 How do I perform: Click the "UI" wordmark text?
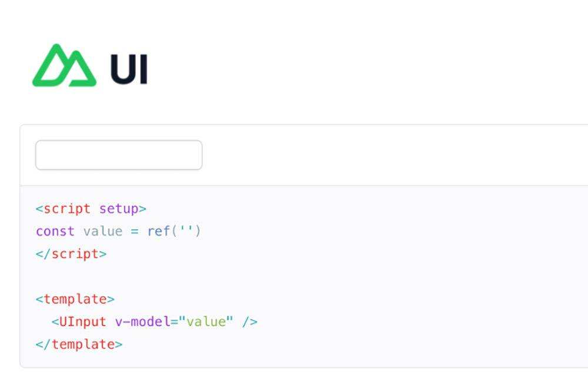coord(129,70)
